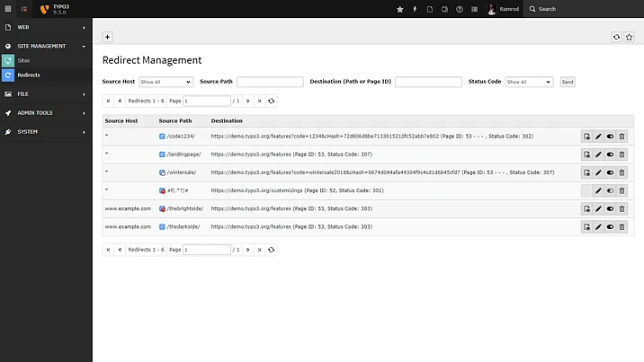Screen dimensions: 644x362
Task: View the page for /landingpage/ redirect
Action: click(586, 155)
